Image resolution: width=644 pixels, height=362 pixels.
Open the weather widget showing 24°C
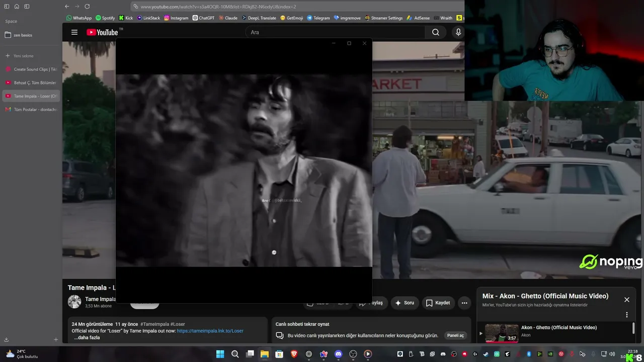(x=21, y=354)
